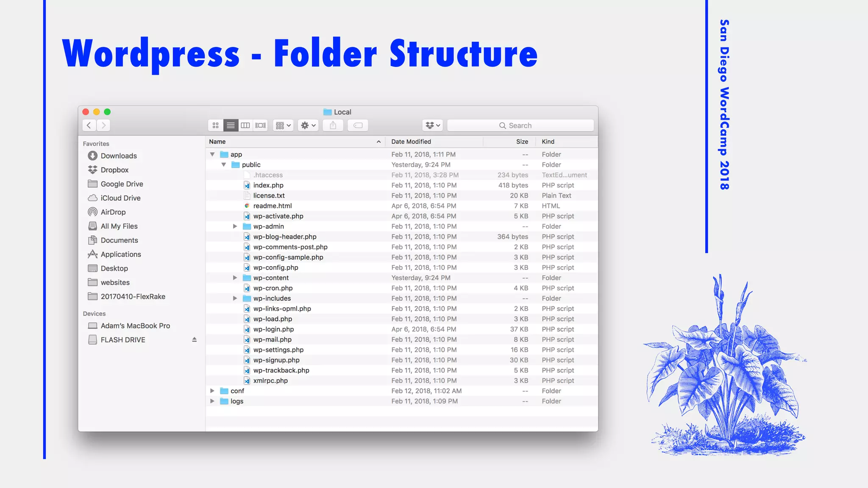Select Adam's MacBook Pro device

pos(129,326)
